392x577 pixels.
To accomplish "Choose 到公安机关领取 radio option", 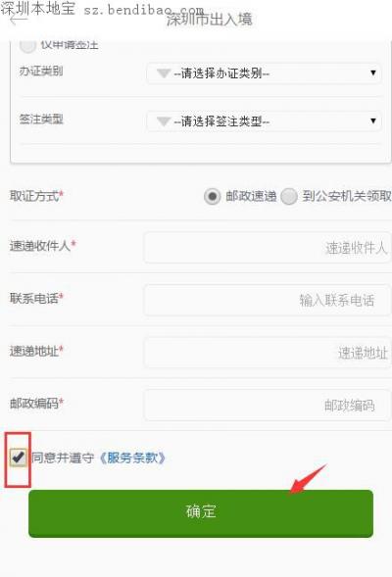I will click(x=289, y=196).
